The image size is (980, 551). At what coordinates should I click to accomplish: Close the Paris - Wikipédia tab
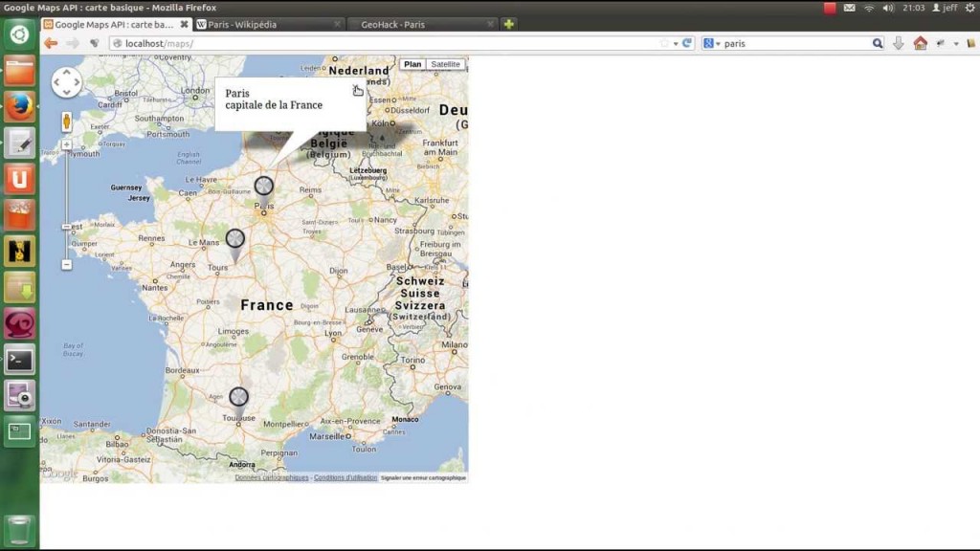click(x=337, y=24)
